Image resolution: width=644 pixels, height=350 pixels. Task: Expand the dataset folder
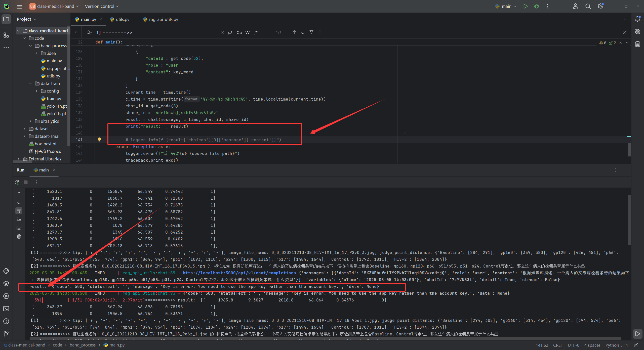(24, 129)
